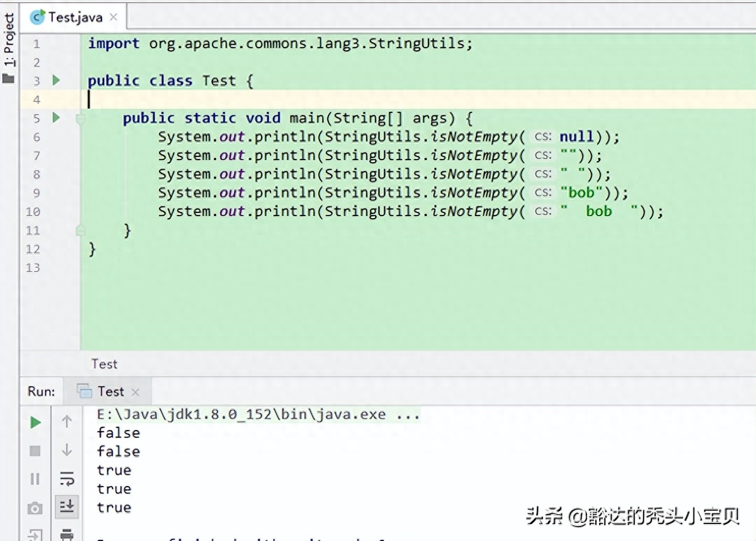Close the Test.java editor tab
Viewport: 756px width, 541px height.
click(114, 18)
